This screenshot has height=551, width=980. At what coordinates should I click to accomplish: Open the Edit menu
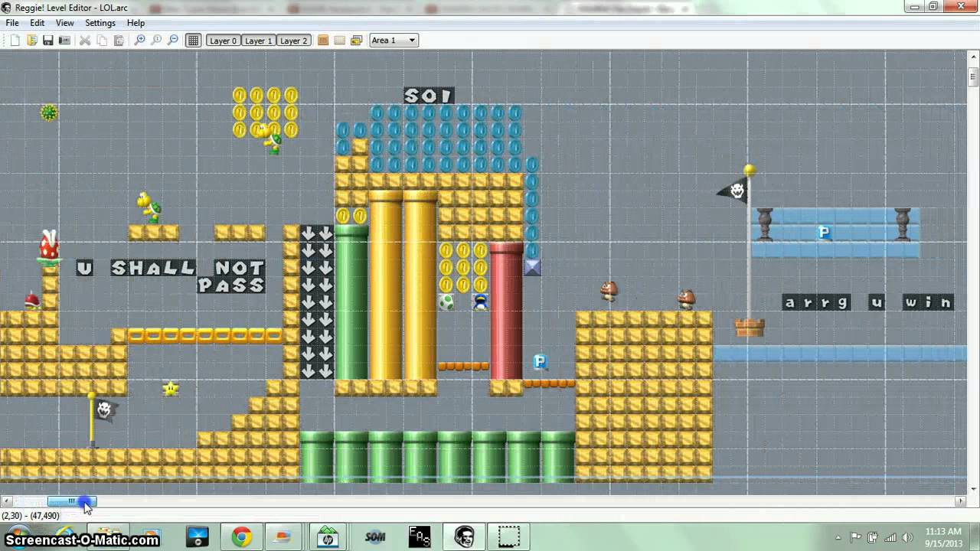tap(38, 23)
